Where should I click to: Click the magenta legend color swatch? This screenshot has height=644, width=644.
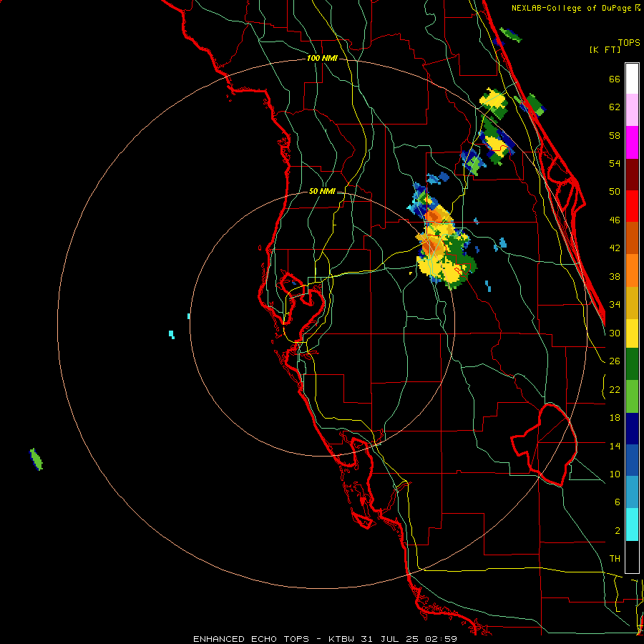tap(632, 142)
